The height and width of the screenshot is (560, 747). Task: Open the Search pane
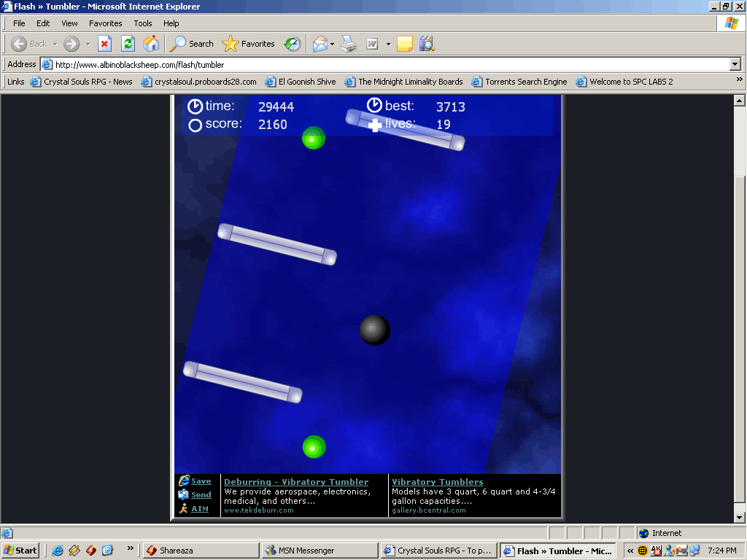click(193, 44)
